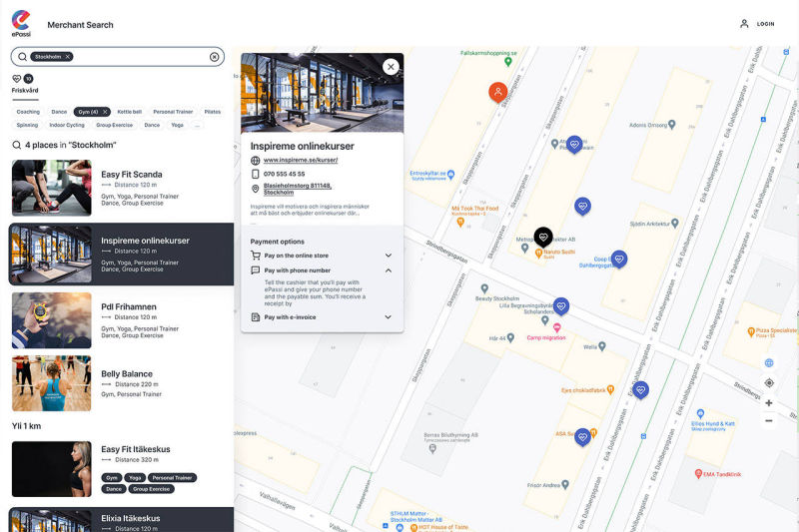Click the user account icon beside LOGIN
The image size is (799, 532).
tap(744, 24)
